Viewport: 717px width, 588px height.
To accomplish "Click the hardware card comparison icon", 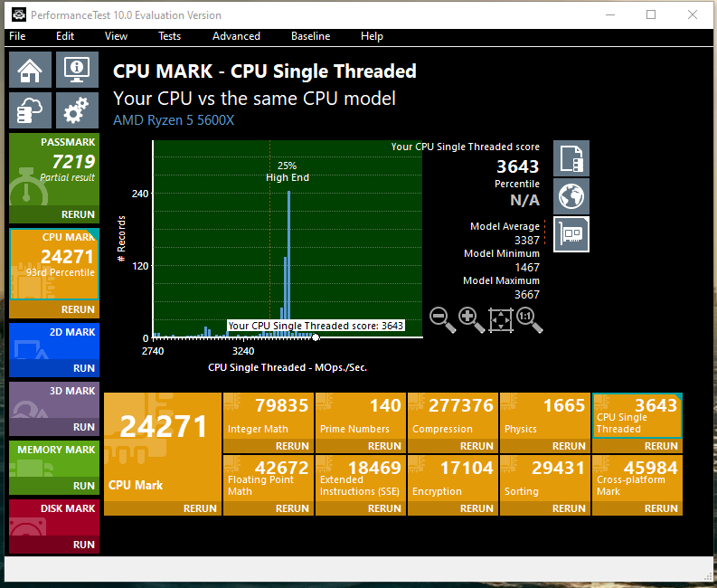I will [x=571, y=234].
